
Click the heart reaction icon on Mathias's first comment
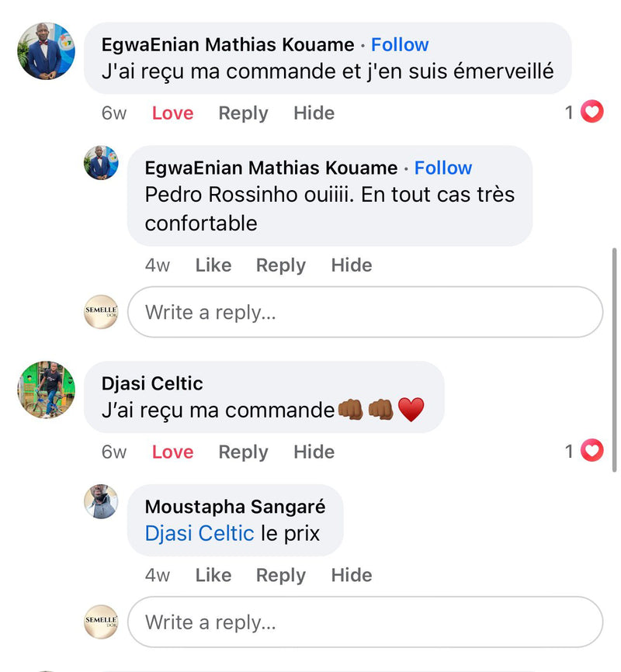coord(592,113)
